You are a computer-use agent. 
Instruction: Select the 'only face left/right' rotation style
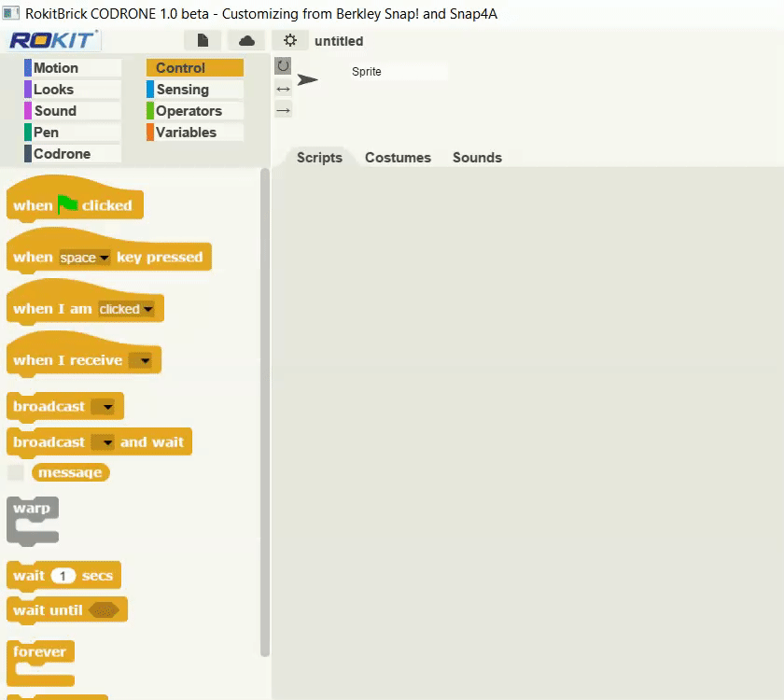[x=283, y=89]
